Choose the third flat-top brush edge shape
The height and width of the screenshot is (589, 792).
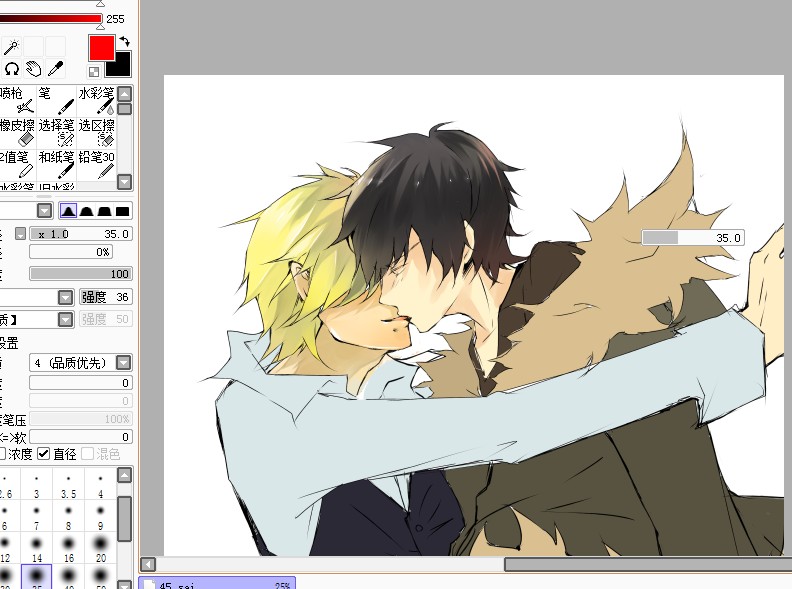tap(105, 211)
